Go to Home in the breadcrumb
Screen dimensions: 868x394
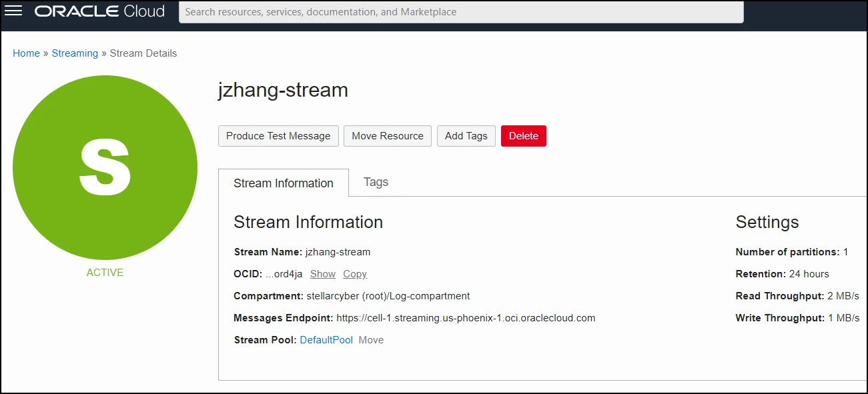click(26, 53)
